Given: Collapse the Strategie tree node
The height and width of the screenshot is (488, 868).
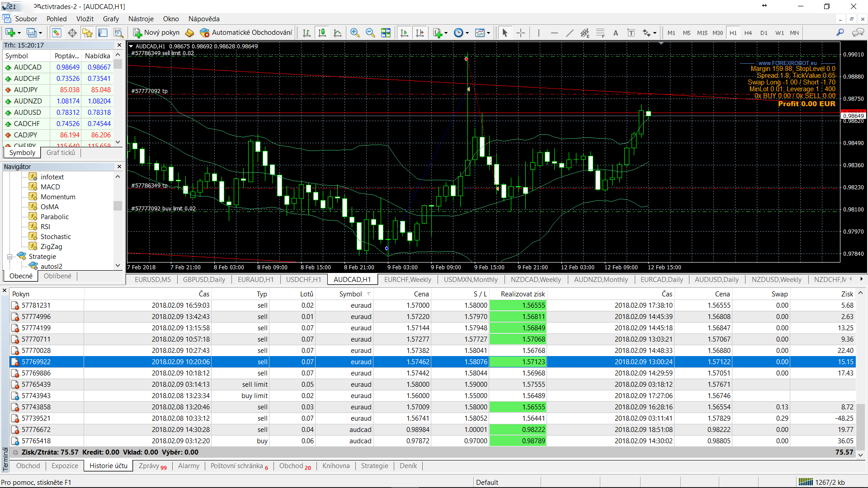Looking at the screenshot, I should [x=9, y=257].
